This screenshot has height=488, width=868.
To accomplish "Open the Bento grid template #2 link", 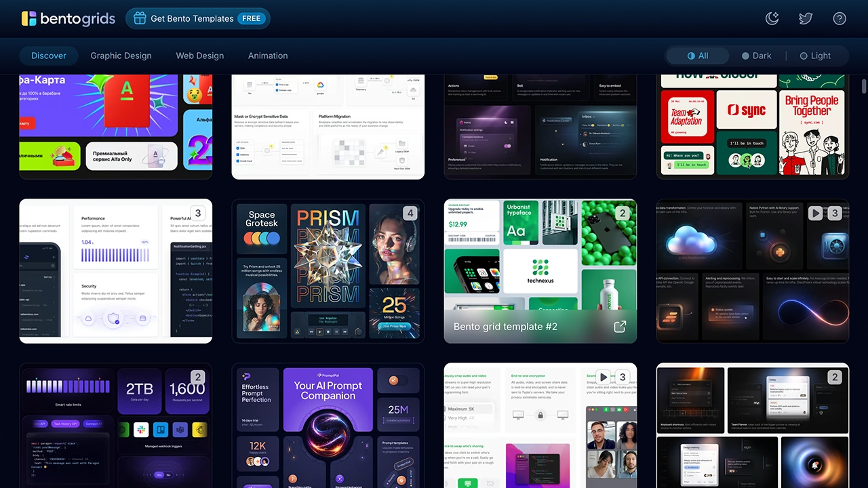I will coord(505,327).
